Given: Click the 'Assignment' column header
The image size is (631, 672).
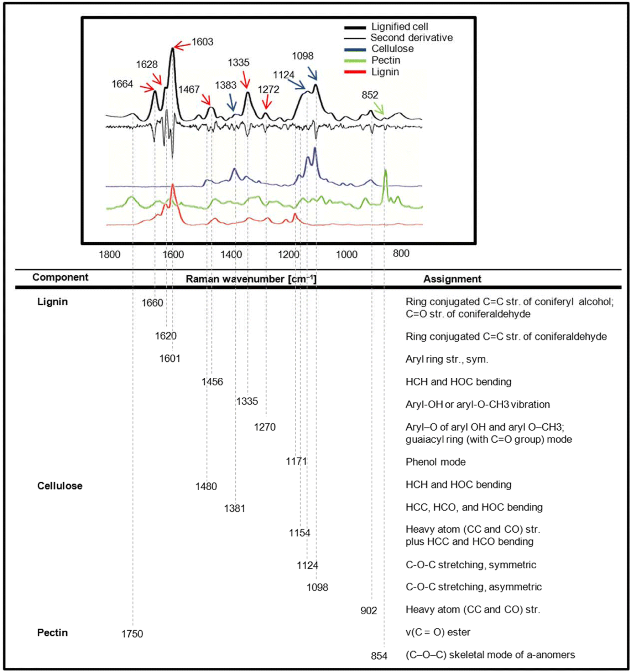Looking at the screenshot, I should pos(452,279).
